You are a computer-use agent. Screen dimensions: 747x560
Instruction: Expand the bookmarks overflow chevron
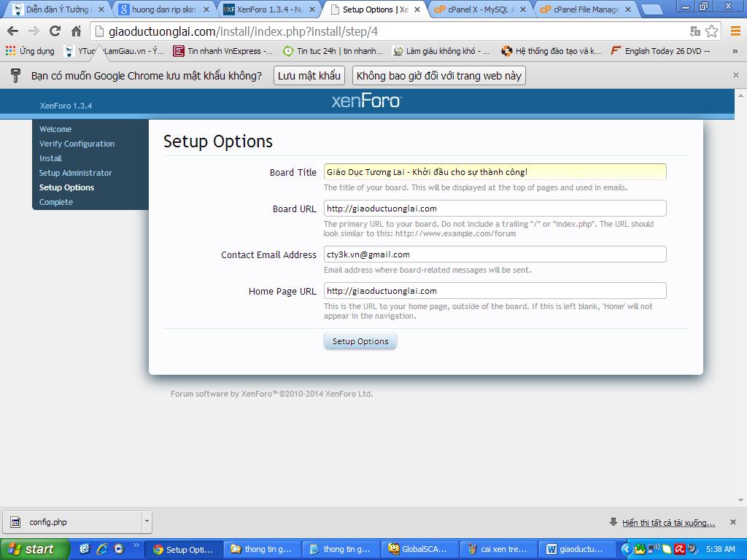[735, 51]
